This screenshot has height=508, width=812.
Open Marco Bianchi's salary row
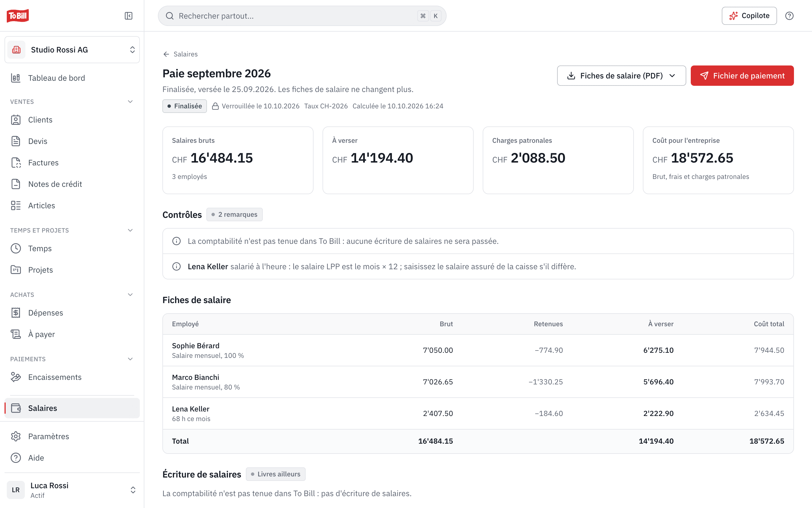click(x=478, y=382)
